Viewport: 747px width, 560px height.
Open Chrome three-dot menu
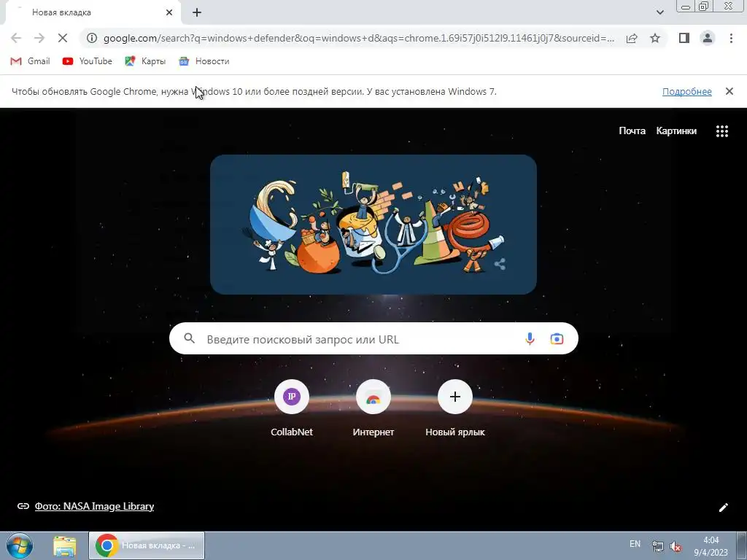pos(731,38)
